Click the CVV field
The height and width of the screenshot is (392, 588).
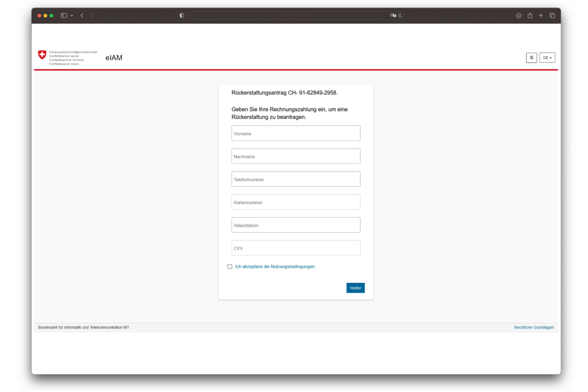tap(295, 247)
